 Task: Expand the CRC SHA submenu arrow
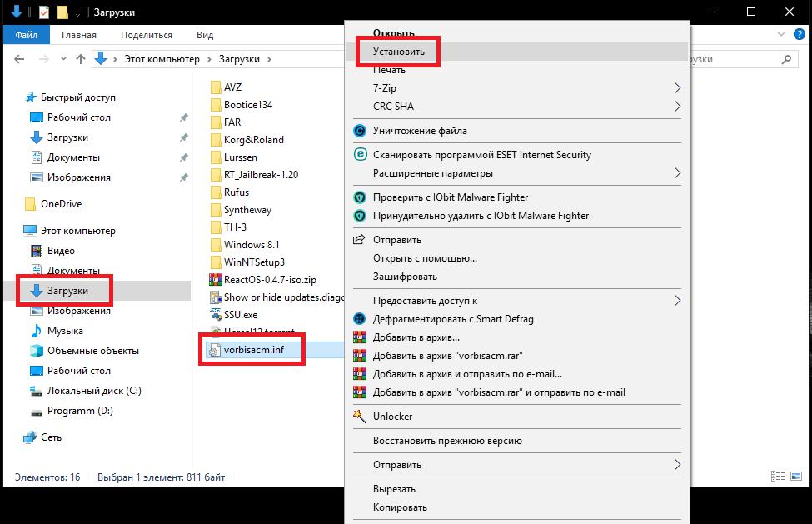tap(677, 107)
